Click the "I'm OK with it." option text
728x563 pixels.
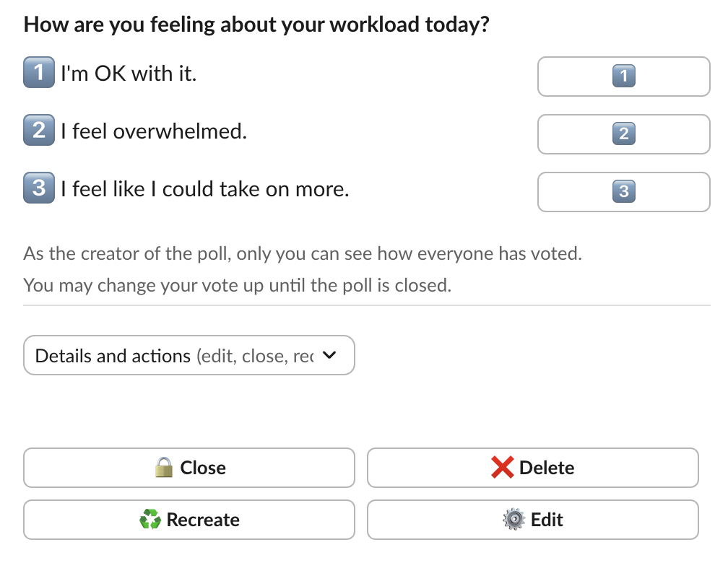[x=129, y=73]
